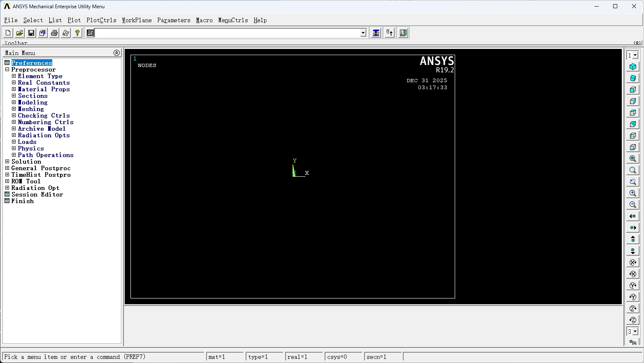Open the WorkPlane menu
The height and width of the screenshot is (363, 644).
[x=137, y=20]
